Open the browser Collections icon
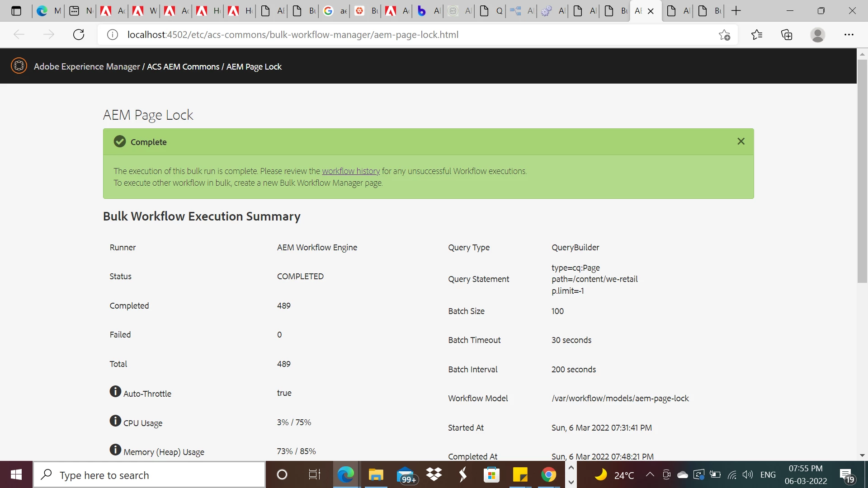The height and width of the screenshot is (488, 868). point(787,35)
